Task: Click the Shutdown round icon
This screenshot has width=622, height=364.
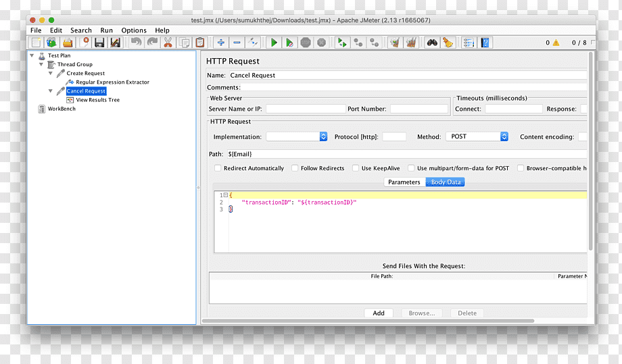Action: (x=322, y=43)
